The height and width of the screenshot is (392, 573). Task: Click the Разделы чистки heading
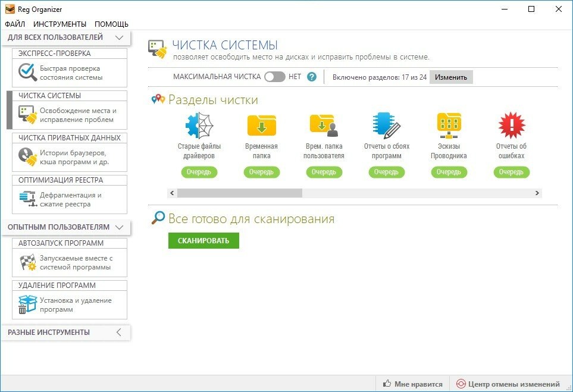[213, 99]
